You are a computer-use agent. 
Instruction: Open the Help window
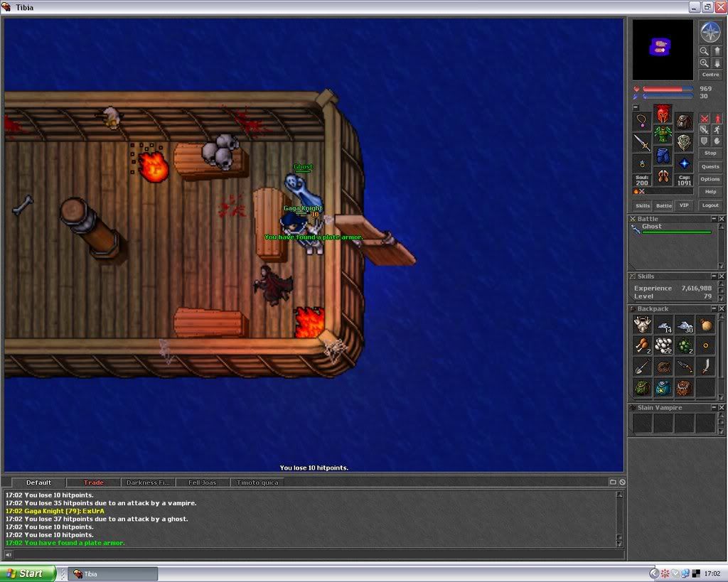tap(710, 192)
